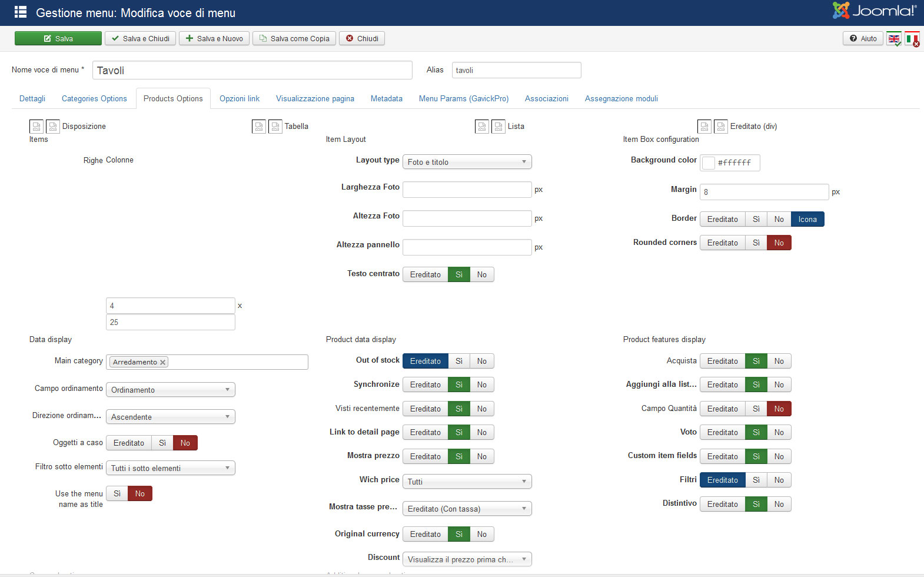This screenshot has width=924, height=577.
Task: Click Salva come Copia
Action: point(294,38)
